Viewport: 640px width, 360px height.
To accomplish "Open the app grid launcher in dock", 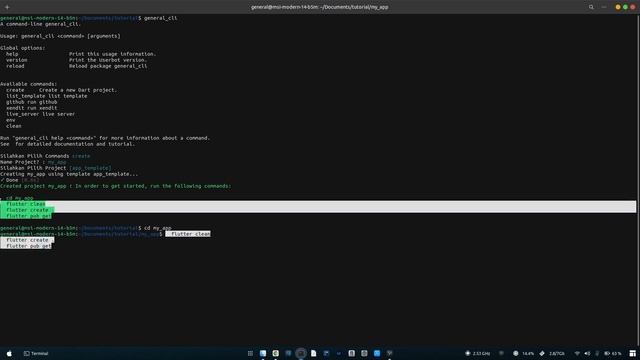I will [x=250, y=353].
